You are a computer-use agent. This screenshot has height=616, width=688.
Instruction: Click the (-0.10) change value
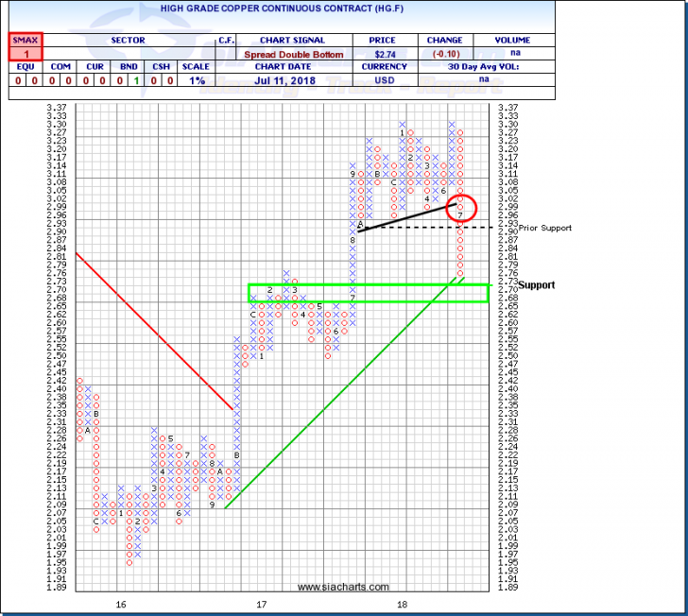click(444, 54)
